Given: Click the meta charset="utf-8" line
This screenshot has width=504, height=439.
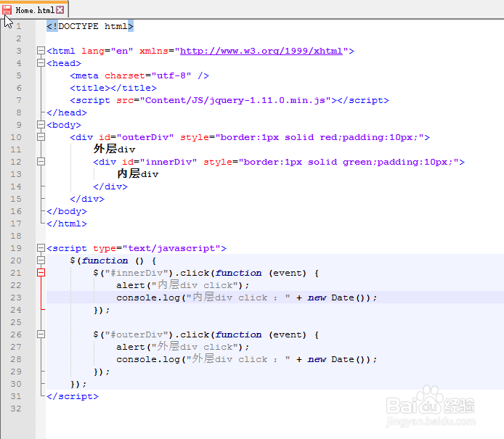Looking at the screenshot, I should coord(139,75).
